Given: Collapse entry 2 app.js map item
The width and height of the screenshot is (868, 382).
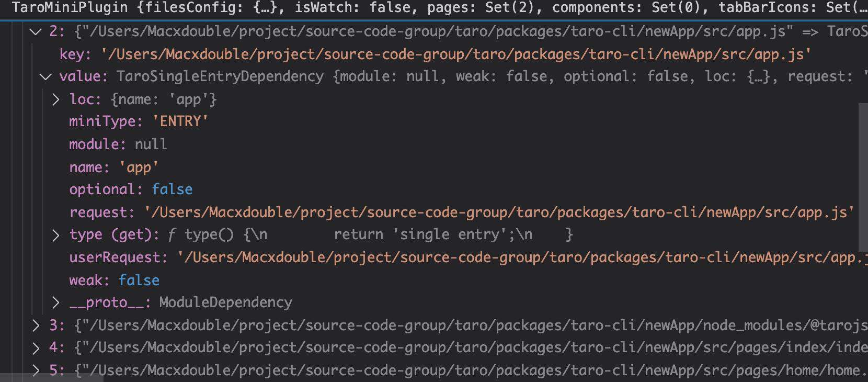Looking at the screenshot, I should (36, 31).
